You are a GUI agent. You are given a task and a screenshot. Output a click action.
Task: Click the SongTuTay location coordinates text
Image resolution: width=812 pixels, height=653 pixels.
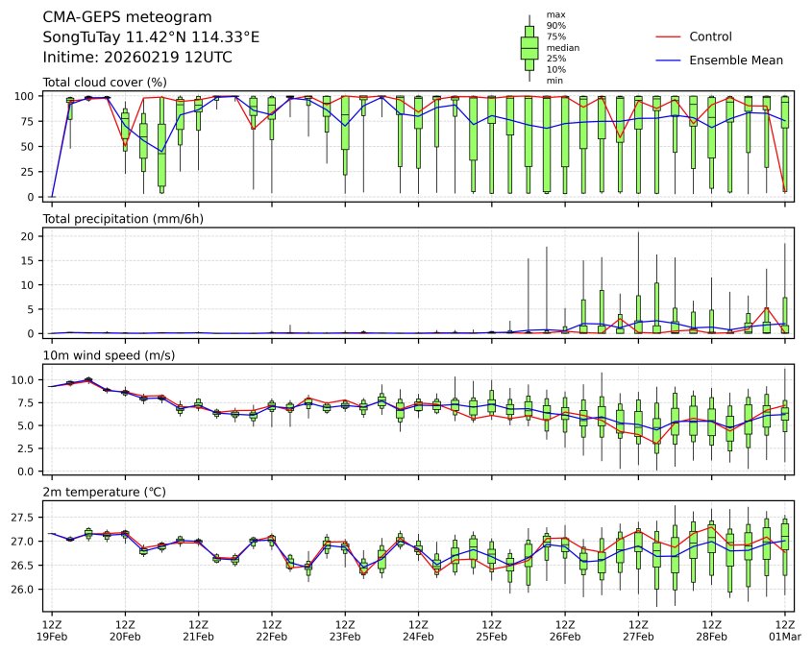pyautogui.click(x=151, y=37)
